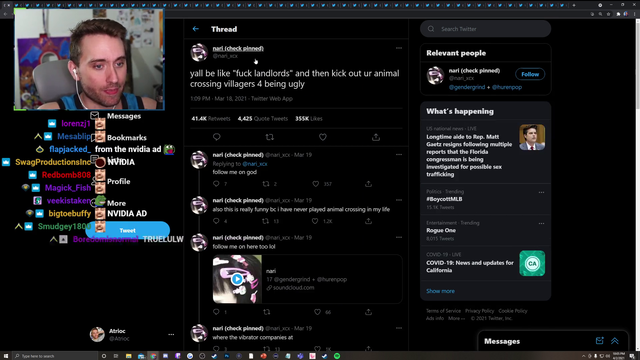Open nari profile name on main tweet
640x360 pixels.
coord(238,48)
